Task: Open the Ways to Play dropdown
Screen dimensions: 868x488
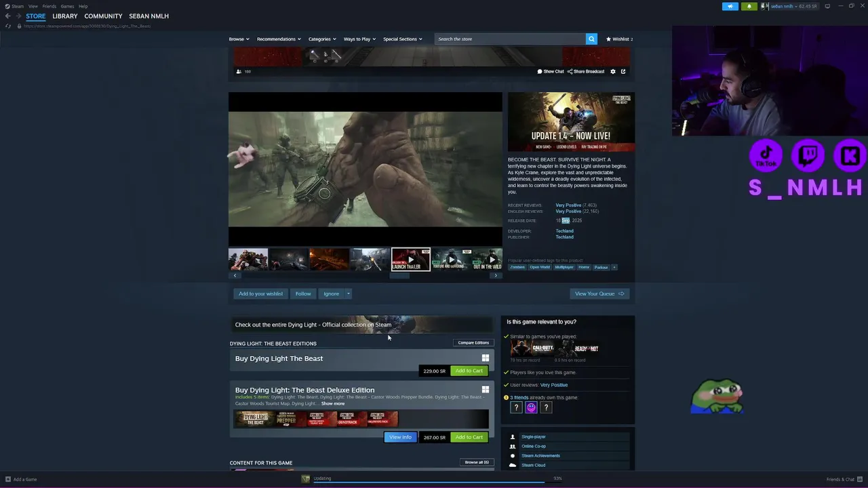Action: [x=359, y=39]
